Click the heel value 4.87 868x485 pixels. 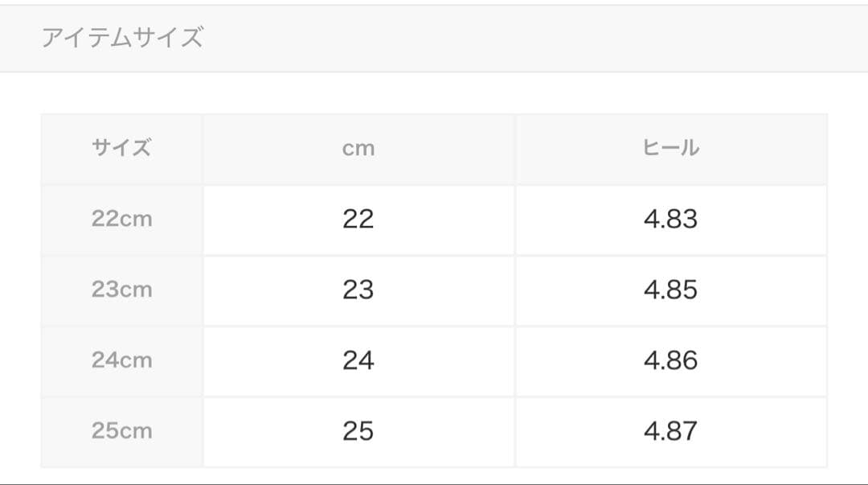[x=671, y=431]
